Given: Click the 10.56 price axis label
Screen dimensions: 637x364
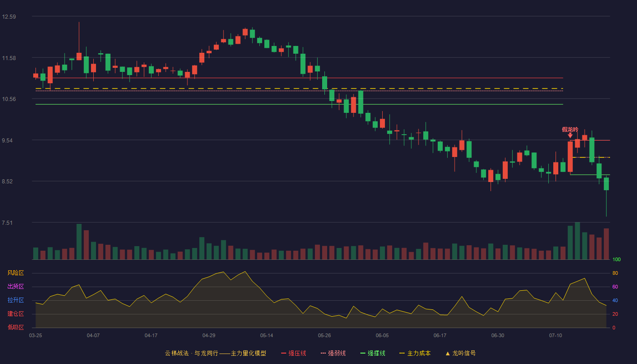Looking at the screenshot, I should pyautogui.click(x=9, y=99).
